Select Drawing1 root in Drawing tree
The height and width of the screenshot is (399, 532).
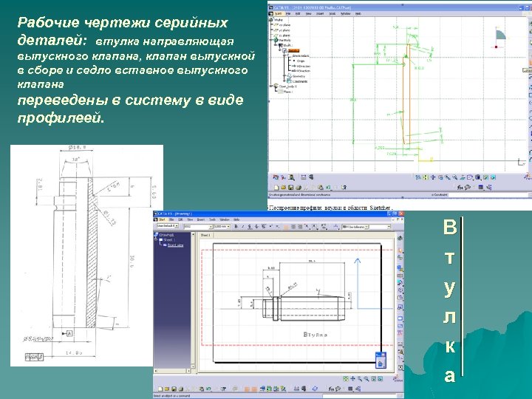pyautogui.click(x=168, y=235)
